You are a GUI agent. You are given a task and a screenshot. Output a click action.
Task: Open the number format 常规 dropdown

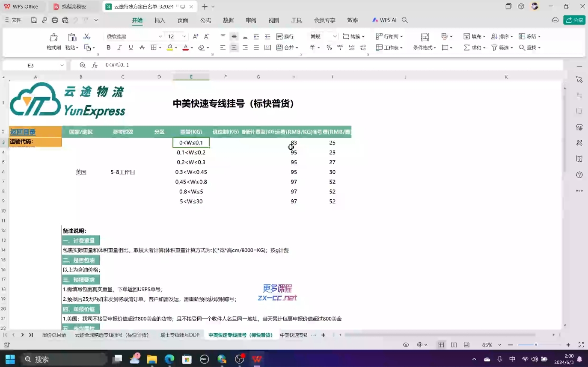coord(335,37)
